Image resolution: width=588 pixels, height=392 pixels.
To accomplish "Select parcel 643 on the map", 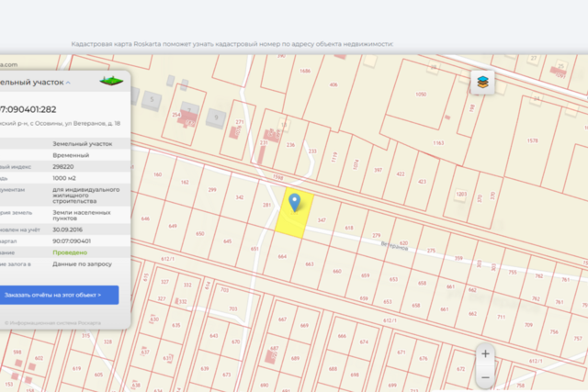I will (x=214, y=336).
